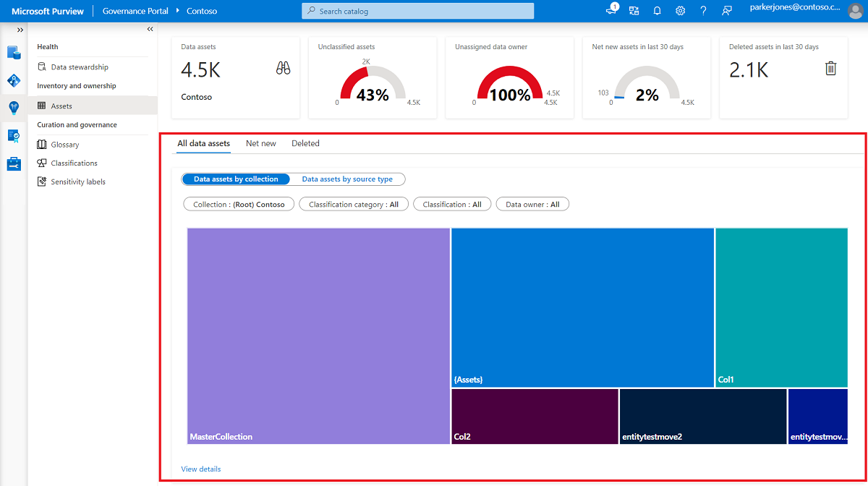Select the Data Estate Insights lightbulb icon
This screenshot has width=868, height=486.
pyautogui.click(x=14, y=108)
